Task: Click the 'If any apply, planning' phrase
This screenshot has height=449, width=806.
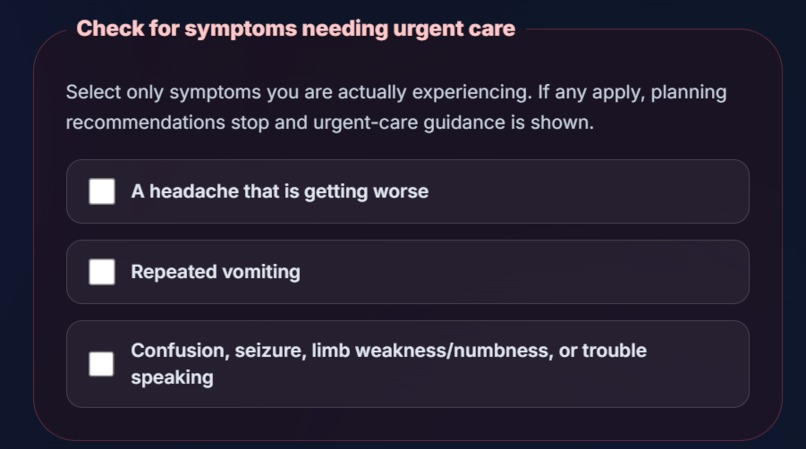Action: click(x=632, y=93)
